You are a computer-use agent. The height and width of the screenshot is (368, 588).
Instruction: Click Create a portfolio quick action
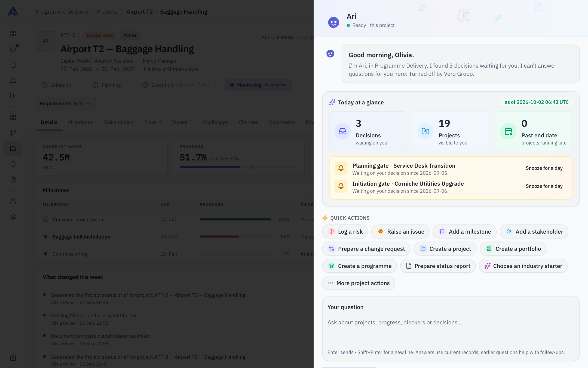coord(513,249)
